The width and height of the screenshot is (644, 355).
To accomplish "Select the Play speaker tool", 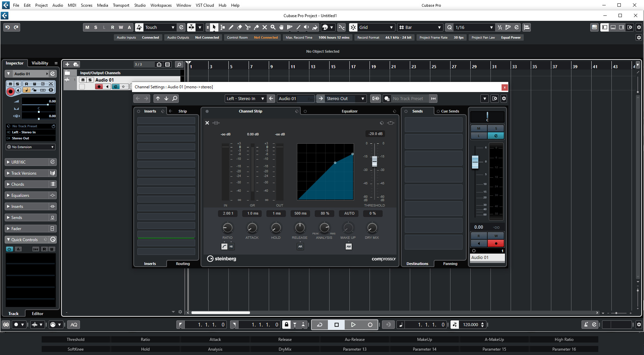I will [x=307, y=28].
